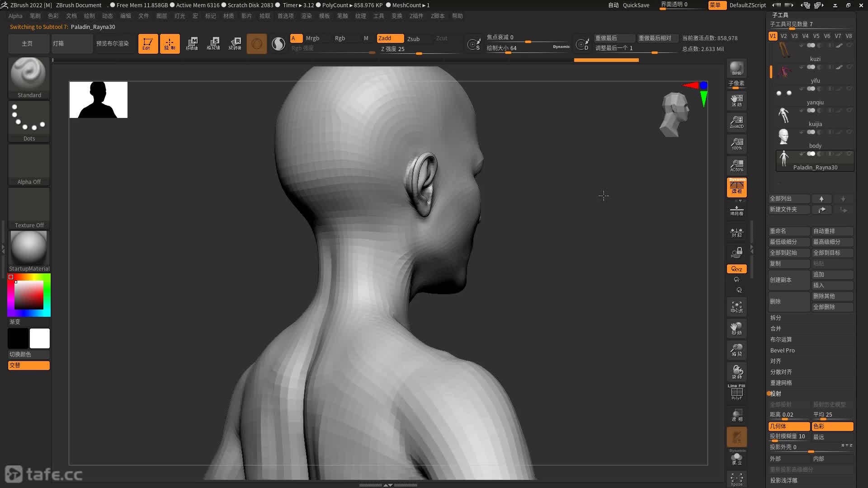This screenshot has width=868, height=488.
Task: Click the 删除其他 button
Action: pyautogui.click(x=832, y=296)
